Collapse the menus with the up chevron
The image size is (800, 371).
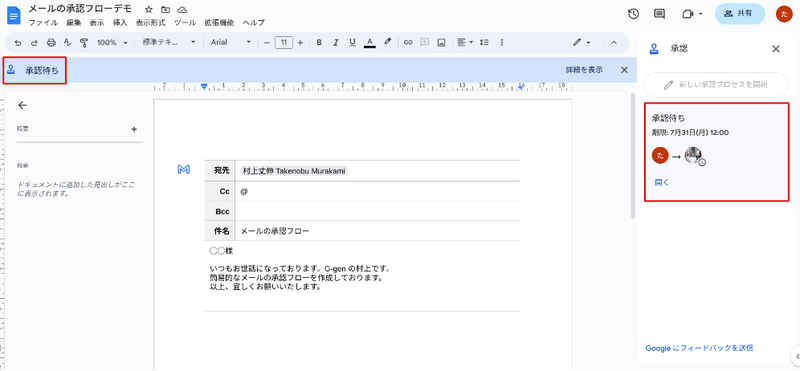[x=614, y=42]
